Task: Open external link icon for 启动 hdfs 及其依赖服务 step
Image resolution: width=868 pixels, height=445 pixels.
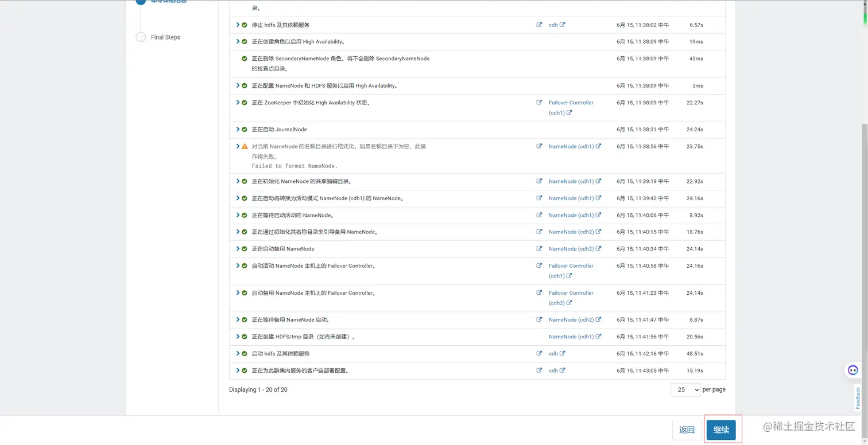Action: (x=539, y=353)
